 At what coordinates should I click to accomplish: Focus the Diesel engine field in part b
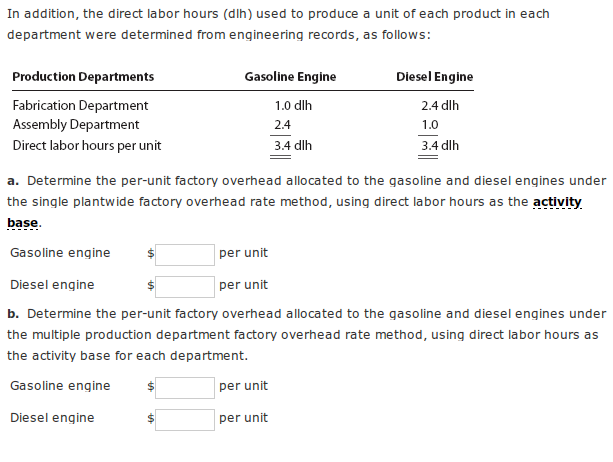tap(185, 420)
